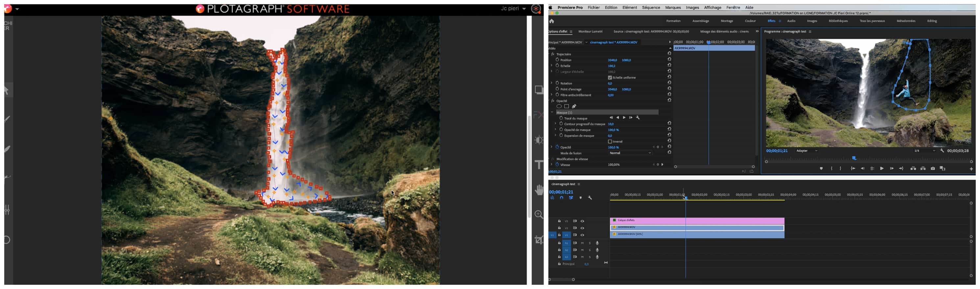
Task: Enable voice-over record on track A3
Action: click(597, 257)
